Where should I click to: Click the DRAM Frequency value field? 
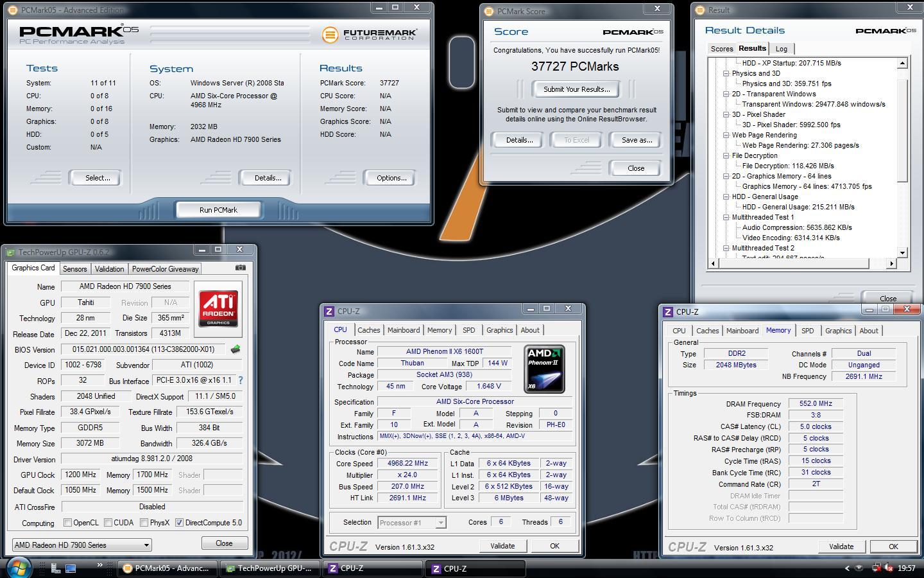tap(816, 404)
